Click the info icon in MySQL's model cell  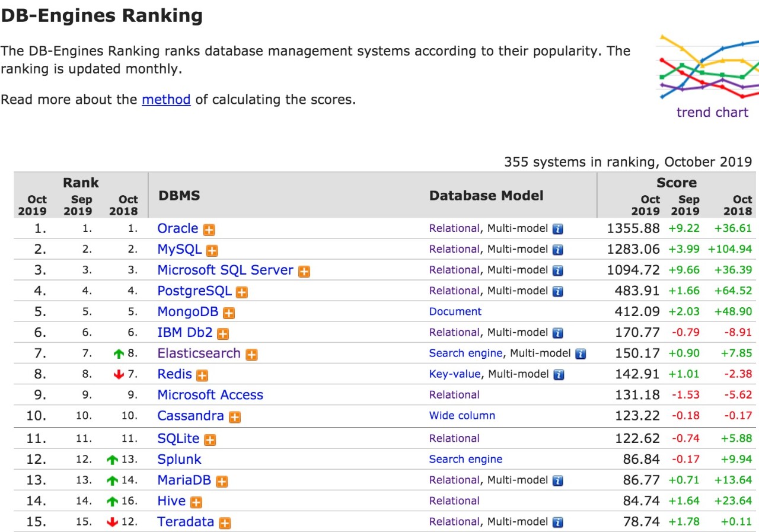558,250
